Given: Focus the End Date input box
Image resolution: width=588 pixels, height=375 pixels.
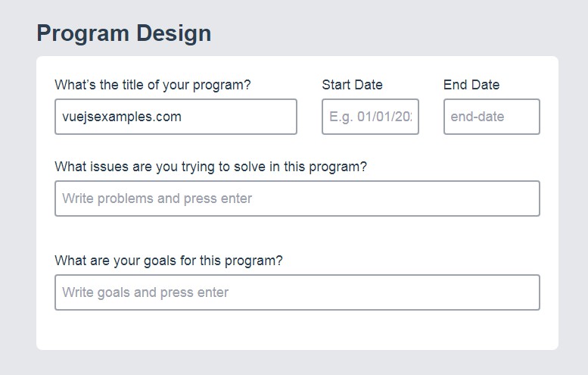Looking at the screenshot, I should (x=491, y=117).
